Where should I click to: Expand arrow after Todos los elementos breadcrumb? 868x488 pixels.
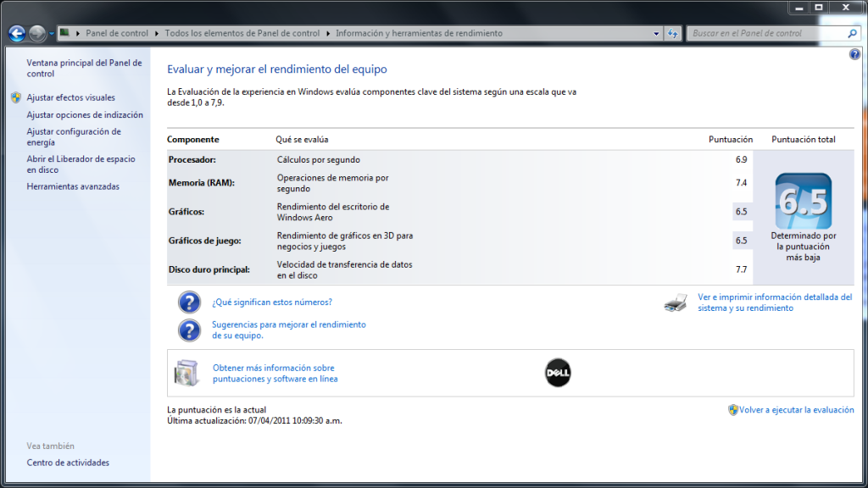pyautogui.click(x=328, y=33)
